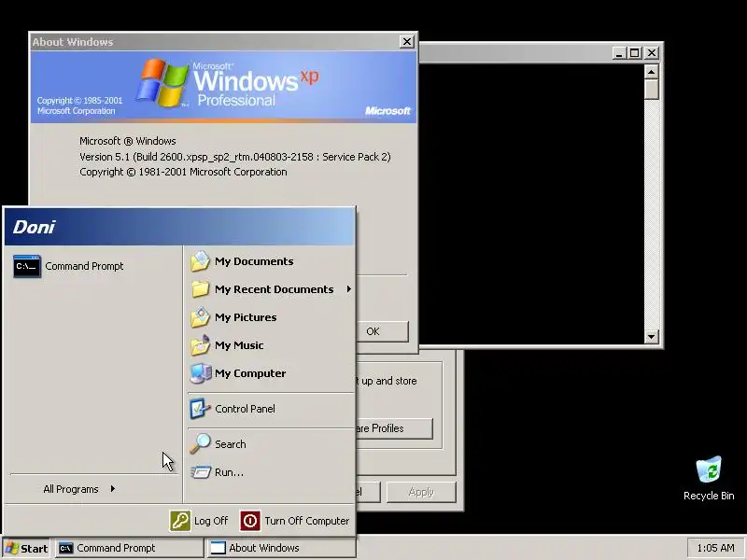The image size is (747, 560).
Task: Open Control Panel icon in Start menu
Action: coord(200,409)
